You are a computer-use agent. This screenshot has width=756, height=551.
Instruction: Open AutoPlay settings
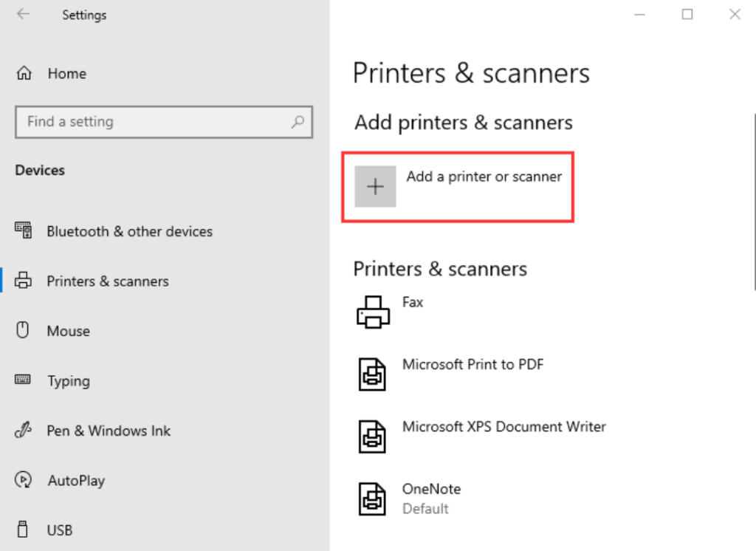pos(76,481)
